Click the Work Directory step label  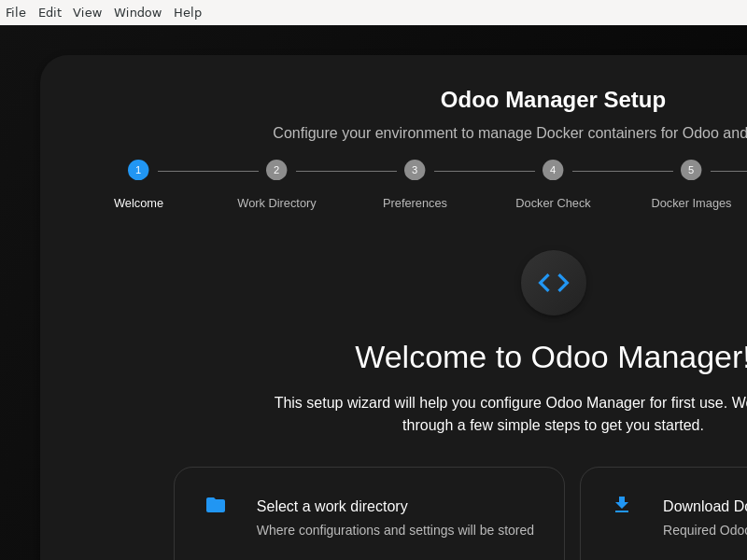(x=276, y=203)
